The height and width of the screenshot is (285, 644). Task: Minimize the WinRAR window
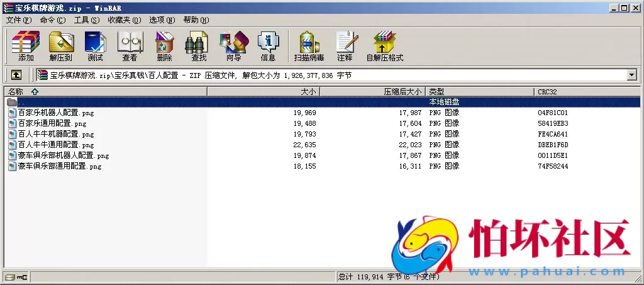[615, 8]
